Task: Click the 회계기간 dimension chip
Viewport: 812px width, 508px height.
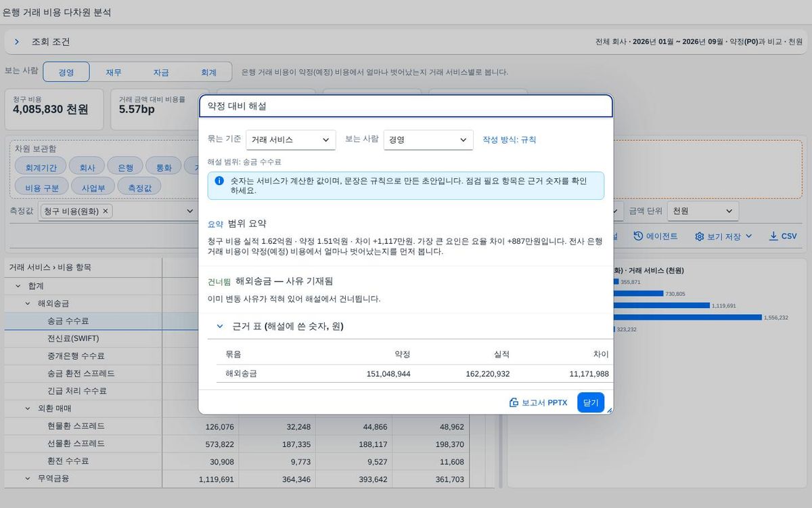Action: [x=41, y=167]
